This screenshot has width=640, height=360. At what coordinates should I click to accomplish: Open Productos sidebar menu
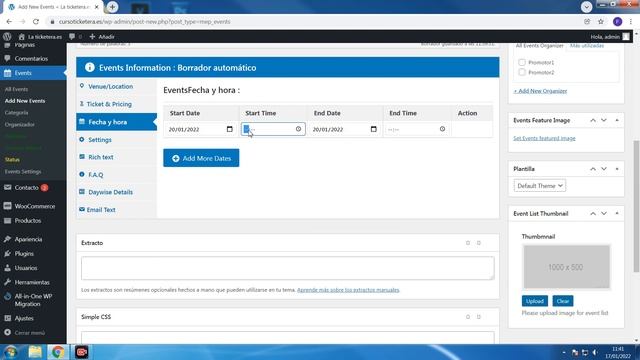coord(28,221)
